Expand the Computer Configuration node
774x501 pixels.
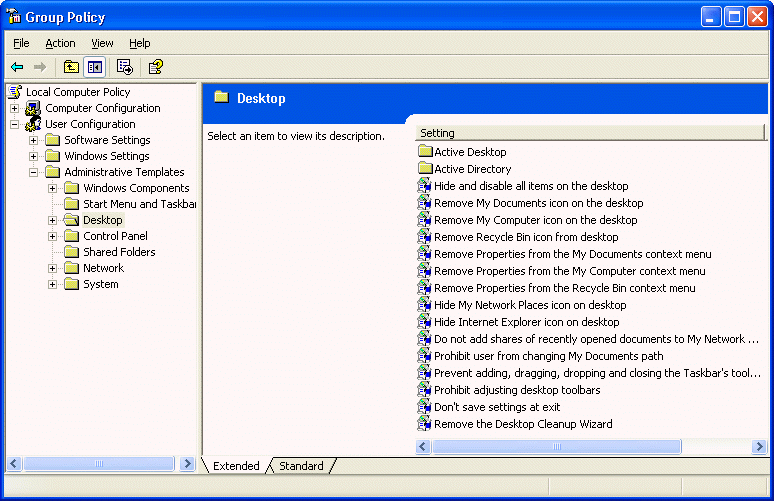(14, 108)
